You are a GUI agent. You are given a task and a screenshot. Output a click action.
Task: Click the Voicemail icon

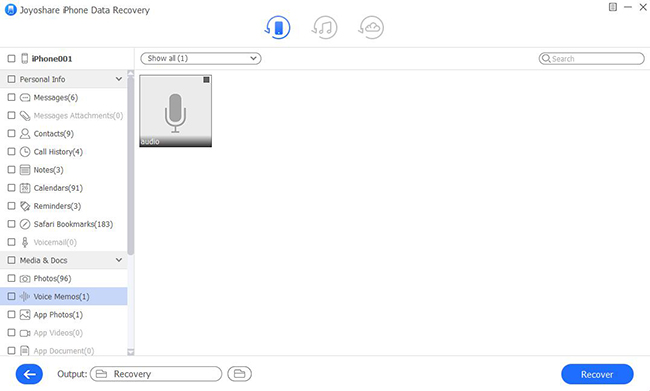[x=25, y=242]
